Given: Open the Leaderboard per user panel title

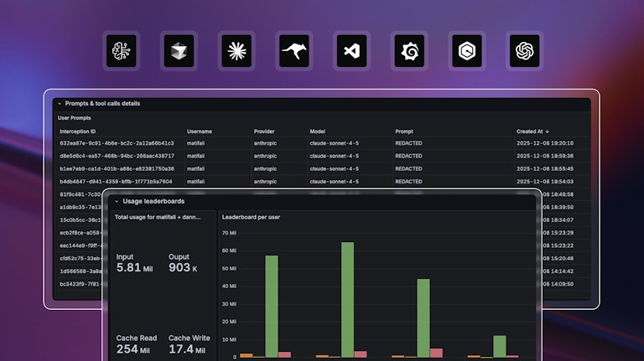Looking at the screenshot, I should [251, 217].
